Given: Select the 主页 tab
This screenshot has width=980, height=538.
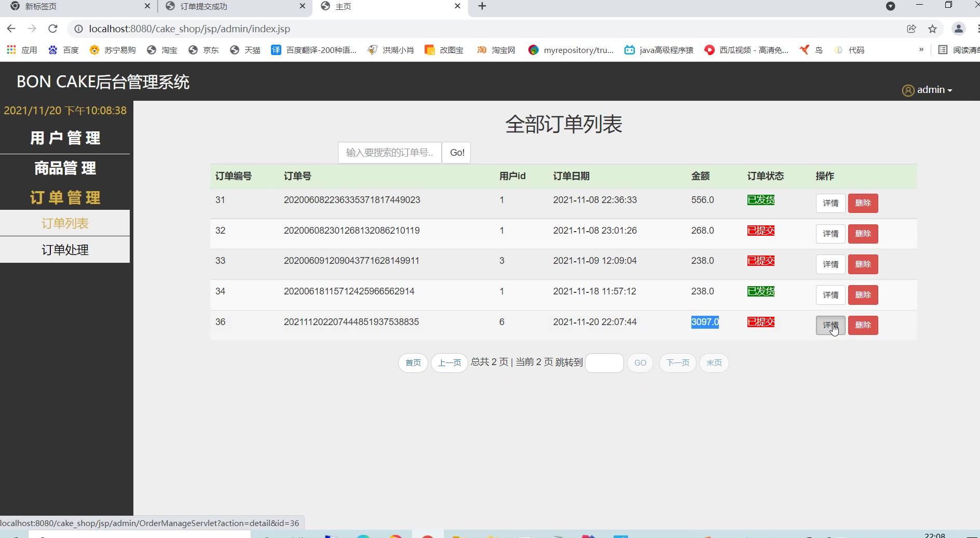Looking at the screenshot, I should (389, 6).
